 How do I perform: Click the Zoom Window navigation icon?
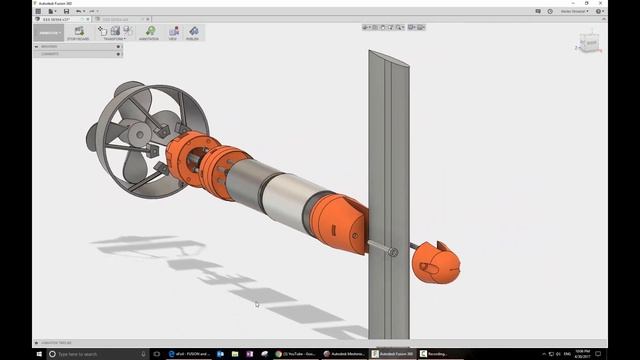pyautogui.click(x=390, y=27)
